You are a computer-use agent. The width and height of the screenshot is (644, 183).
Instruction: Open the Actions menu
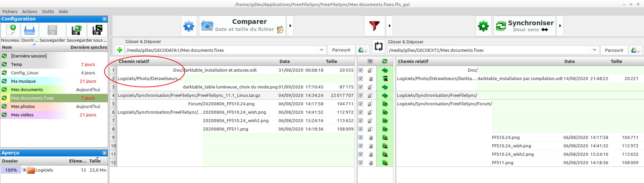[30, 11]
